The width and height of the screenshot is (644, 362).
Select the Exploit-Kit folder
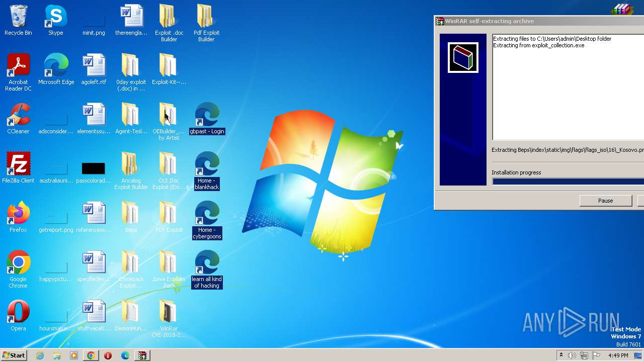point(169,70)
